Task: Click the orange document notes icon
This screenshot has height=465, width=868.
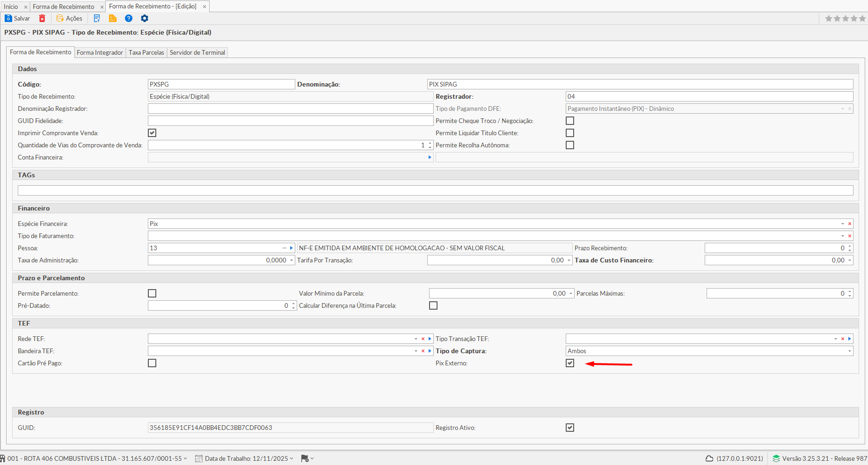Action: [x=113, y=18]
